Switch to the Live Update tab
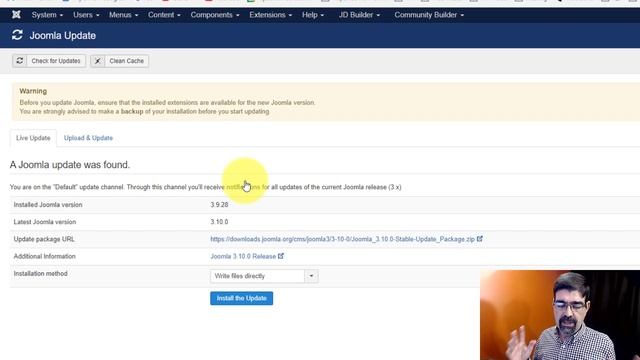The width and height of the screenshot is (640, 360). 33,138
